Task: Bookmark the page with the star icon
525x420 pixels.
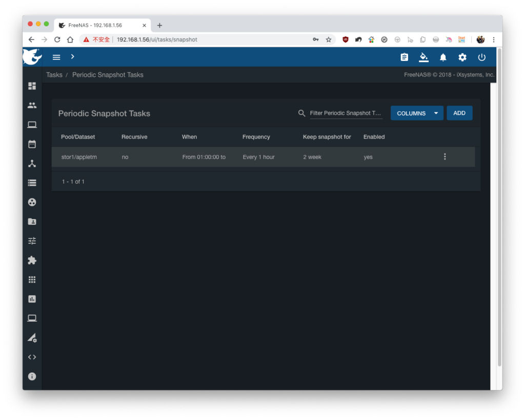Action: pyautogui.click(x=329, y=39)
